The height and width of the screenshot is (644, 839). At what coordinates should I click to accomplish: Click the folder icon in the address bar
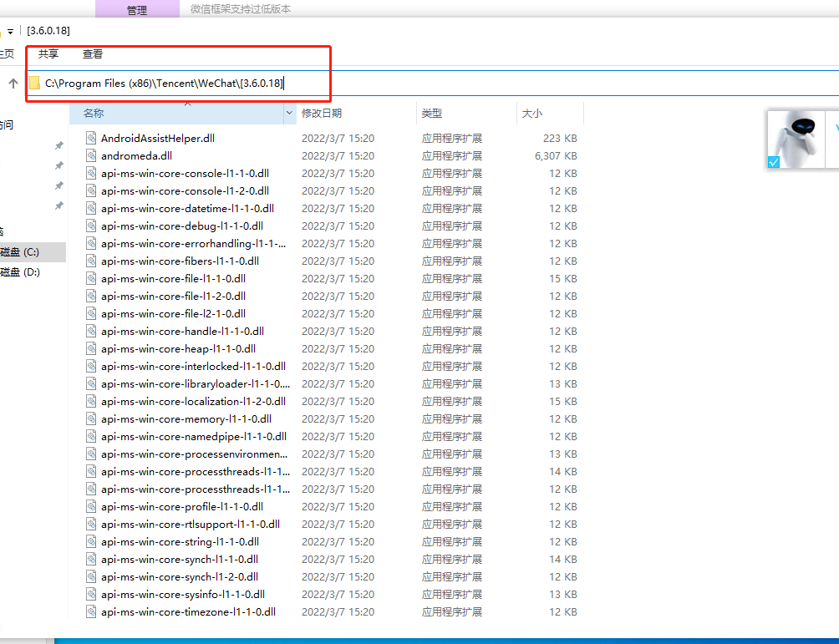34,84
